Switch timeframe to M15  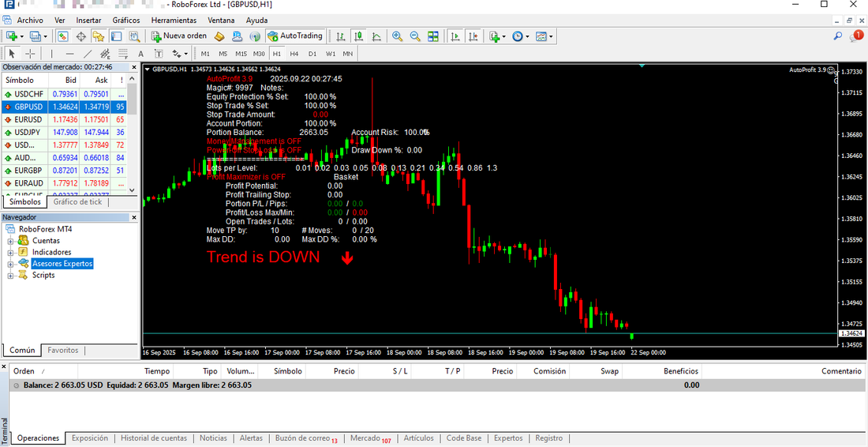coord(241,54)
